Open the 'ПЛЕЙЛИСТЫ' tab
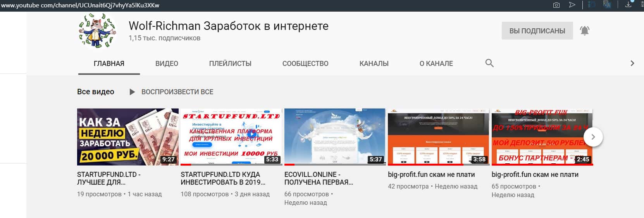Screen dimensions: 644x218 230,64
